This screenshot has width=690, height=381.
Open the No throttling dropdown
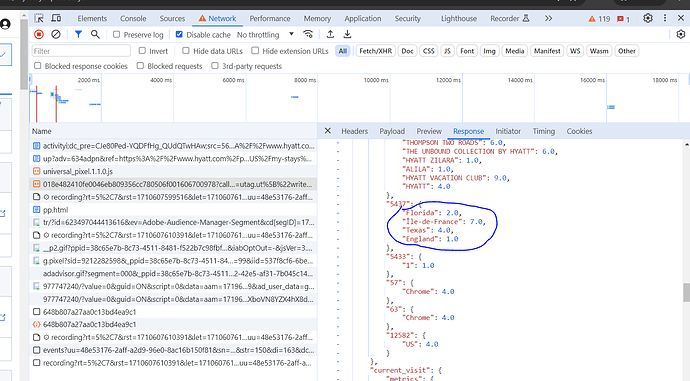(265, 34)
